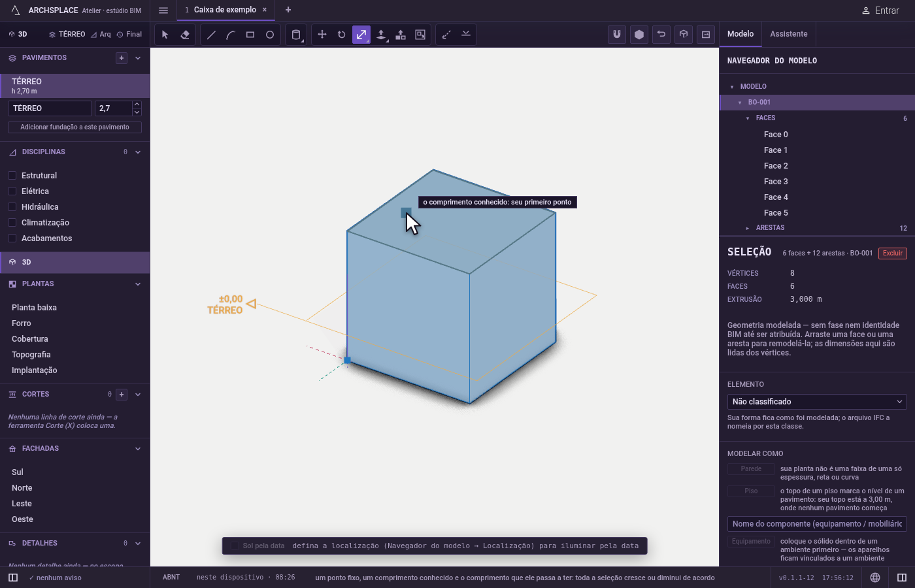This screenshot has height=588, width=915.
Task: Select the section cut tool
Action: (466, 35)
